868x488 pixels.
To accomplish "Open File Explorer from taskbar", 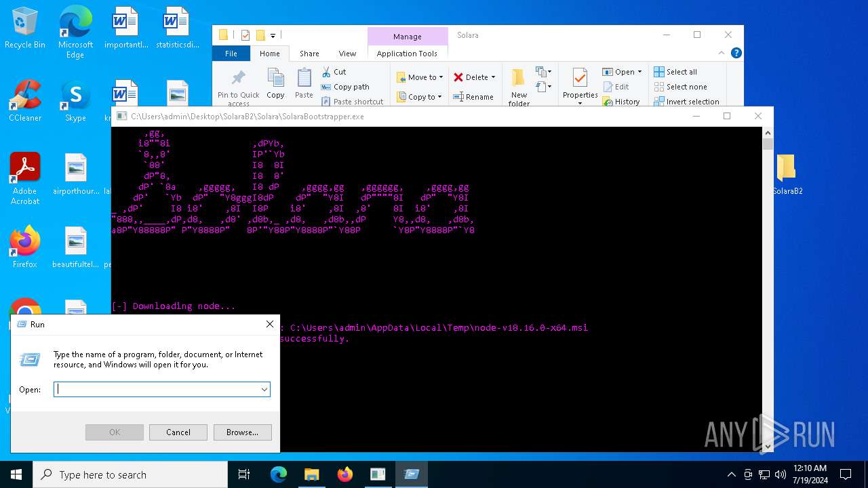I will 311,474.
